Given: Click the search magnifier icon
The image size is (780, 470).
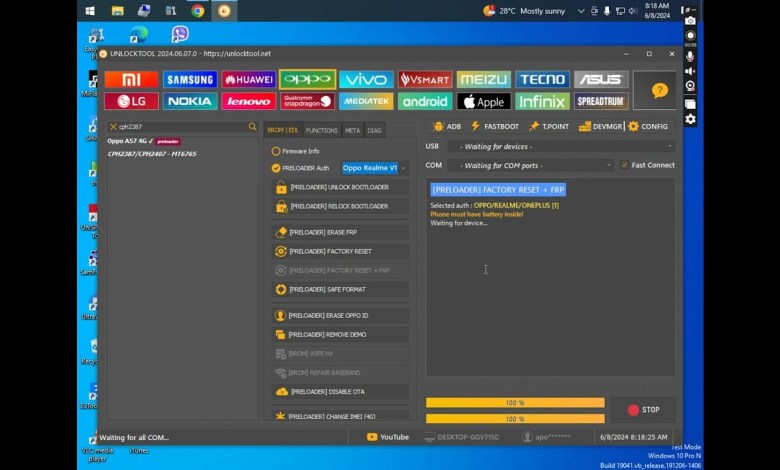Looking at the screenshot, I should point(253,127).
